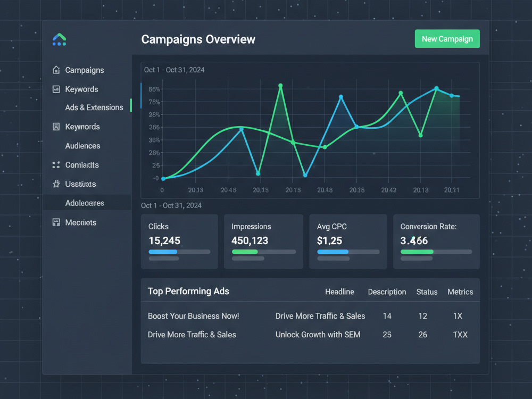Screen dimensions: 532x399
Task: Click the 1X metric cell
Action: (x=458, y=316)
